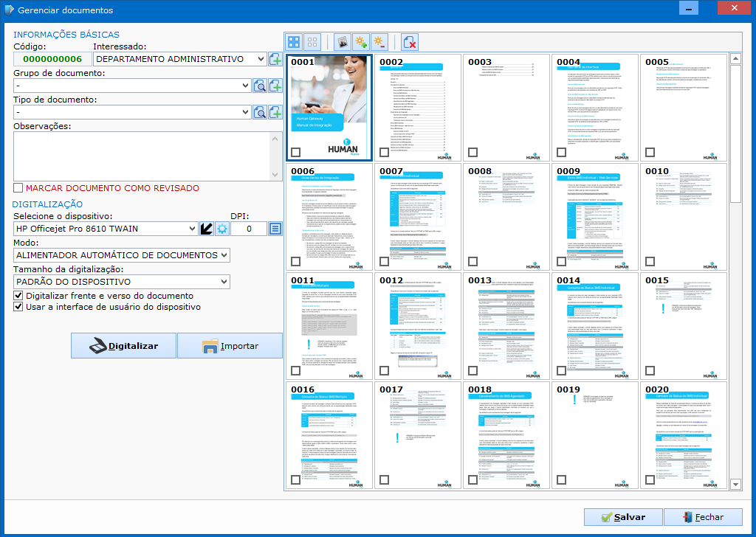Open Tamanho da digitalização dropdown

[224, 282]
